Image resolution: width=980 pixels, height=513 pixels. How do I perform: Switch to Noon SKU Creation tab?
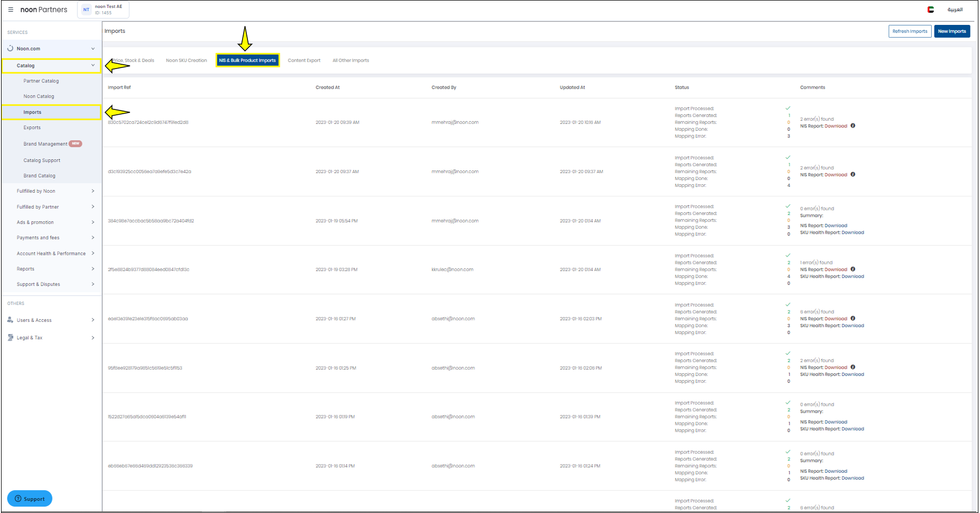[x=186, y=61]
